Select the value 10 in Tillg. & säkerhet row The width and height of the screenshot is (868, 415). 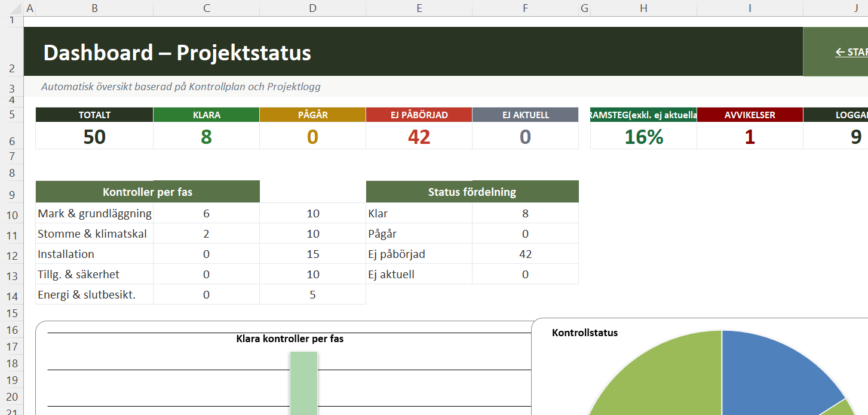click(312, 274)
